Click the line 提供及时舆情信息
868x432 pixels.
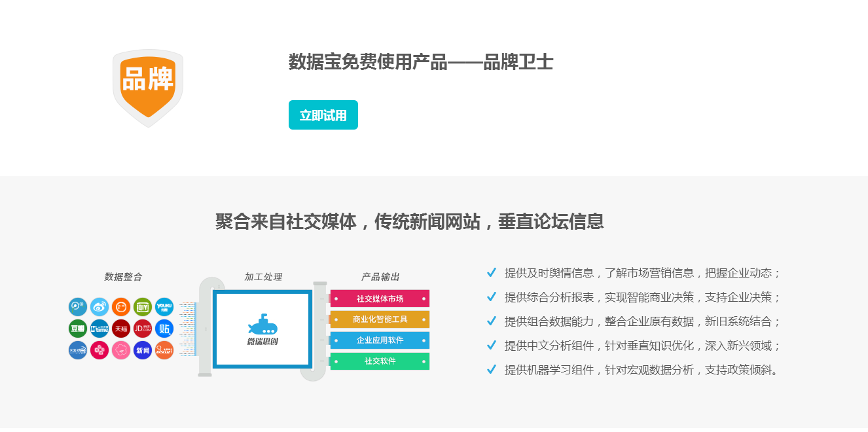[x=643, y=273]
